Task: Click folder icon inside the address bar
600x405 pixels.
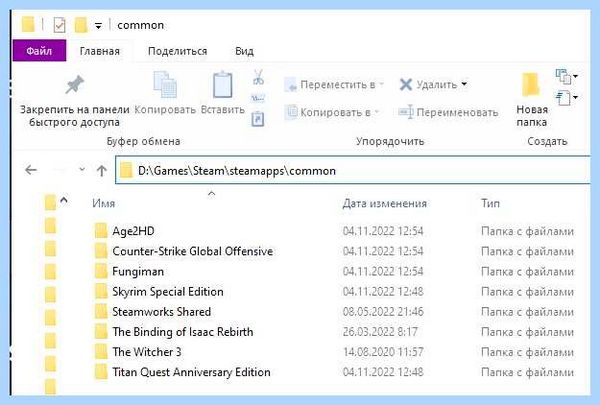Action: pyautogui.click(x=126, y=170)
